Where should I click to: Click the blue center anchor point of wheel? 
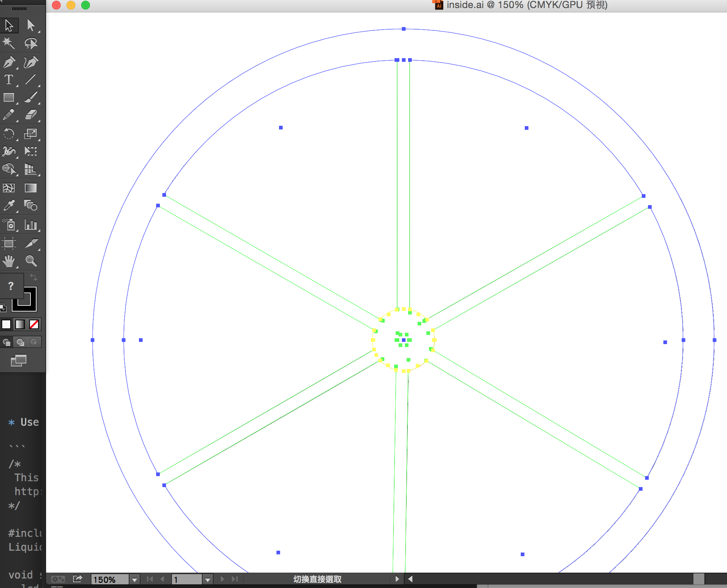(x=404, y=340)
